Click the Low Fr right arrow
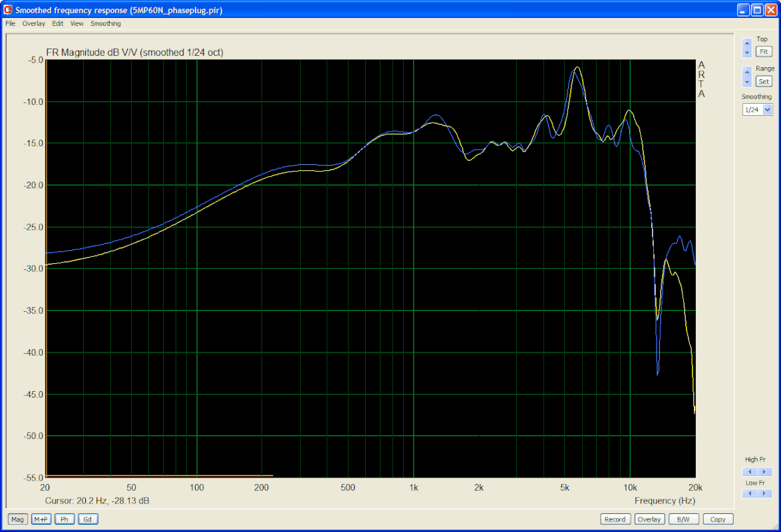The width and height of the screenshot is (781, 532). click(764, 493)
